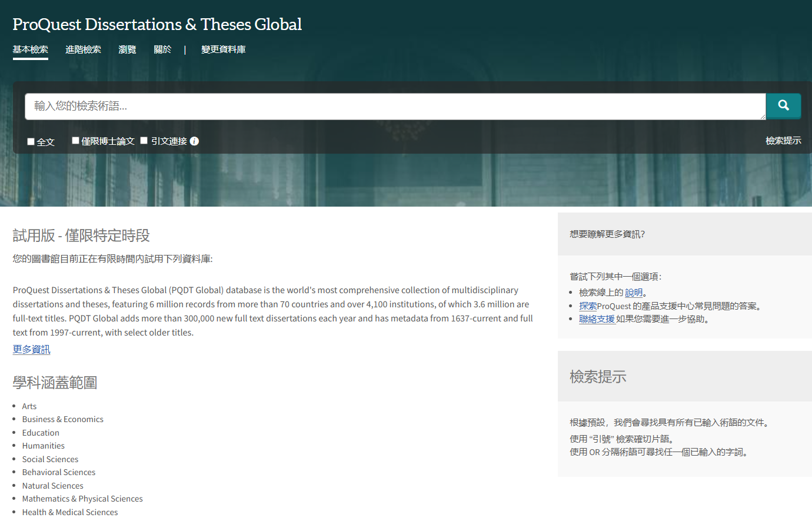Open the 瀏覽 menu item
Screen dimensions: 812x531
[127, 49]
